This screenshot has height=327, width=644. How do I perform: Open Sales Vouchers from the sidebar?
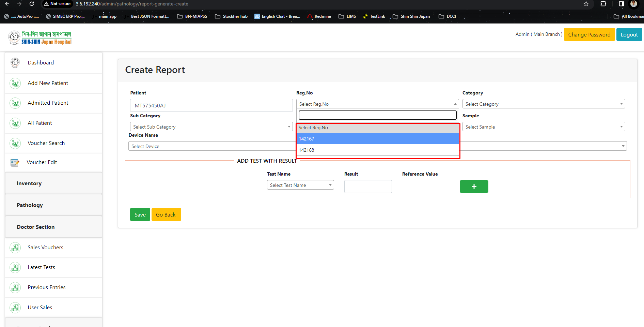(45, 248)
